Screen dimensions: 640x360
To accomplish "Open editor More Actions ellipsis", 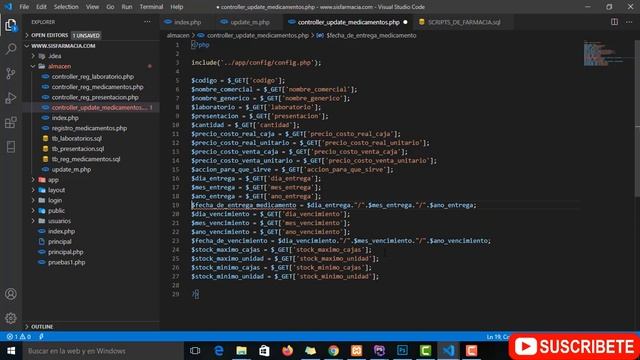I will 629,22.
